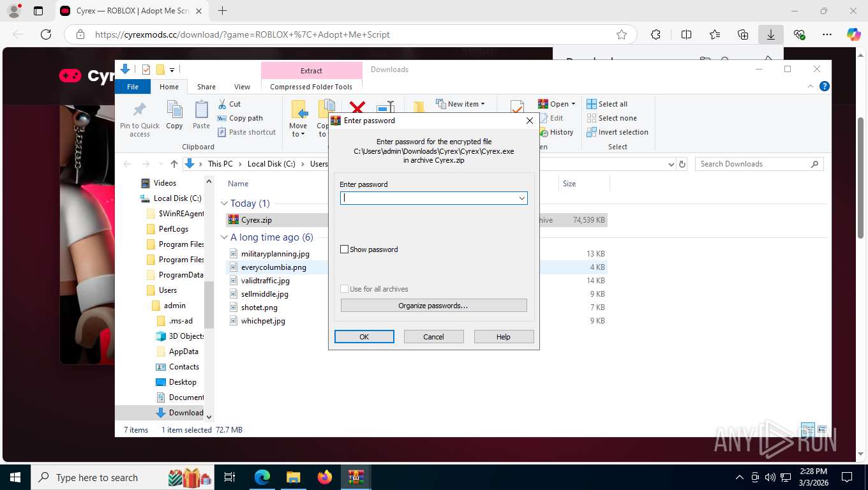This screenshot has height=490, width=868.
Task: Expand the Open button dropdown arrow
Action: (x=573, y=104)
